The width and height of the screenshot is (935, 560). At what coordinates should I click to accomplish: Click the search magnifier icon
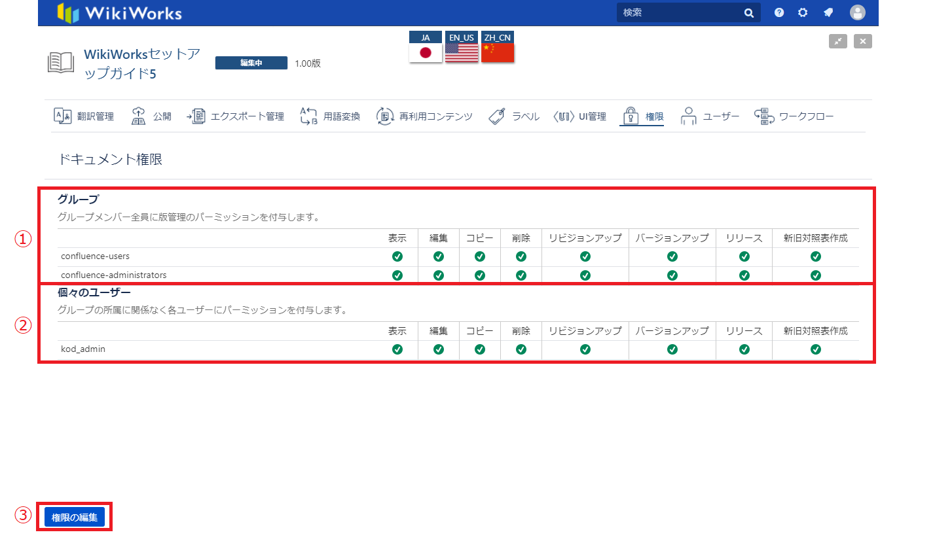pyautogui.click(x=749, y=13)
